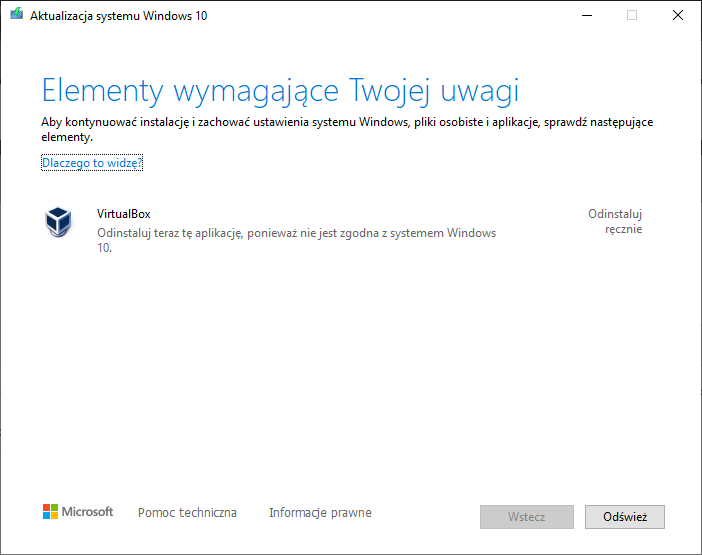This screenshot has width=702, height=555.
Task: Click the Microsoft logo
Action: click(x=78, y=512)
